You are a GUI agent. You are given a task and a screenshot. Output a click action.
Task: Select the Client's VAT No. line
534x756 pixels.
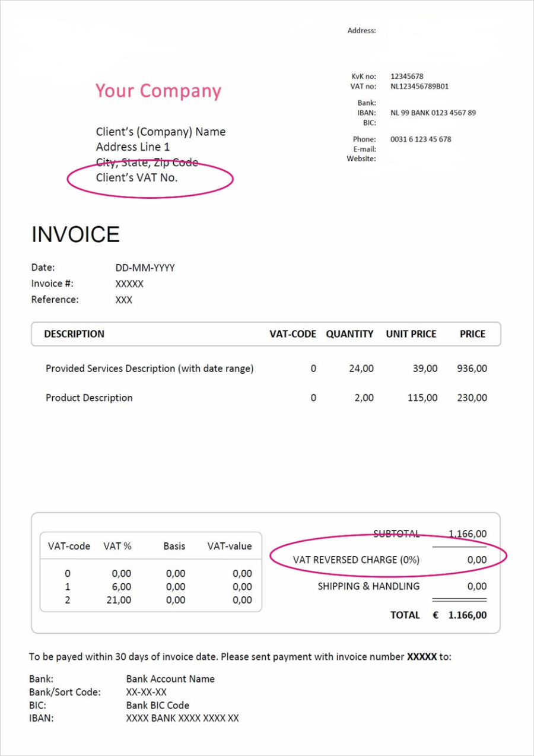point(137,177)
